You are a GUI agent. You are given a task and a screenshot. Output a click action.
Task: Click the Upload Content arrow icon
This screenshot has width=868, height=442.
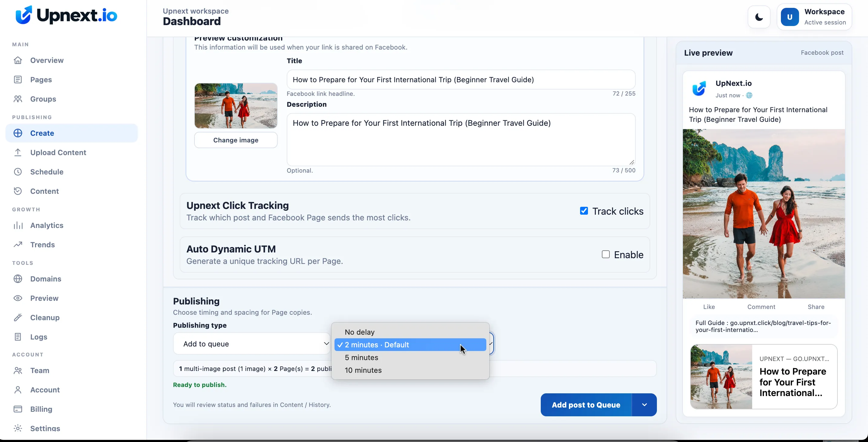click(18, 152)
